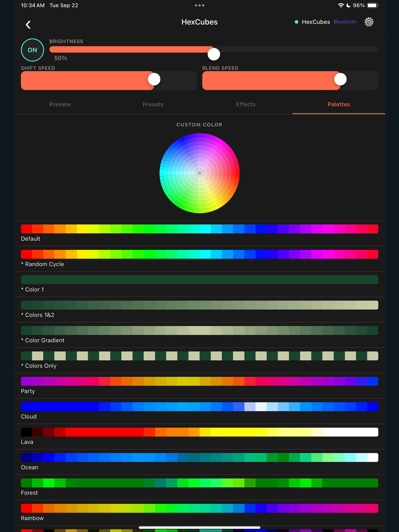The width and height of the screenshot is (399, 532).
Task: Click the Blend Speed slider knob
Action: (340, 79)
